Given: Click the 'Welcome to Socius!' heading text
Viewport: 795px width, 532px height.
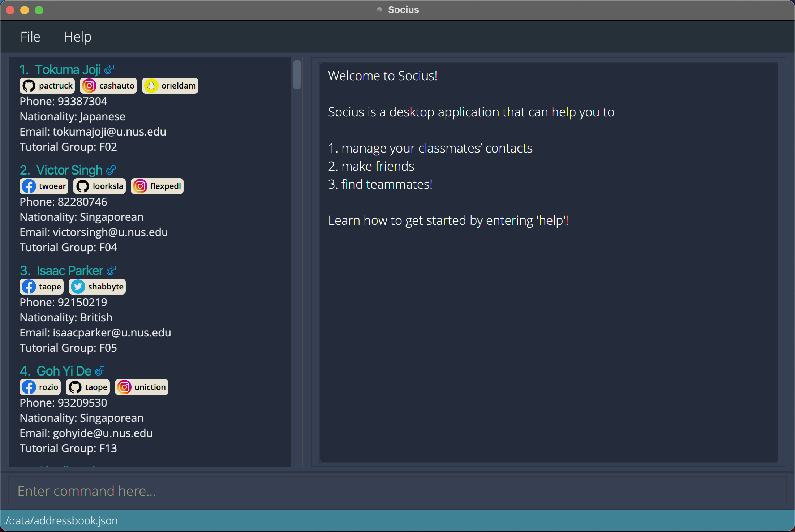Looking at the screenshot, I should coord(383,76).
